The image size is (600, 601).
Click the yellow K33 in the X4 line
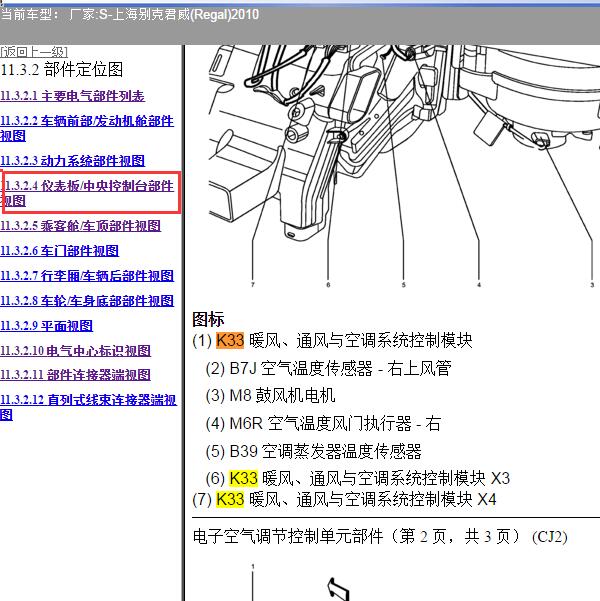pos(230,499)
